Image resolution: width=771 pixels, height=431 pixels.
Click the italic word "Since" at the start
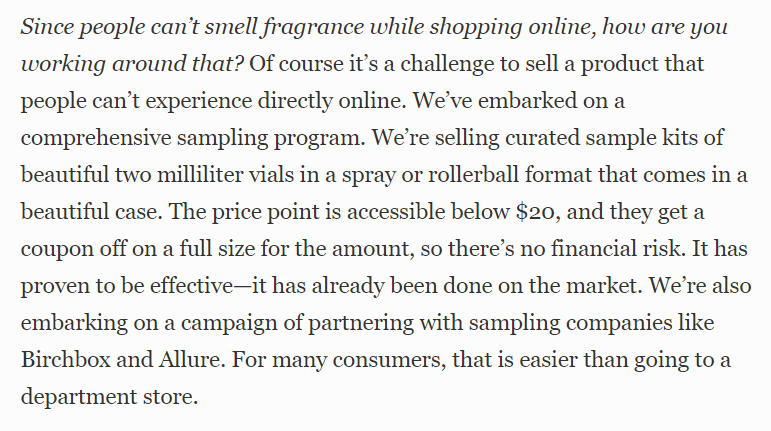pos(47,27)
